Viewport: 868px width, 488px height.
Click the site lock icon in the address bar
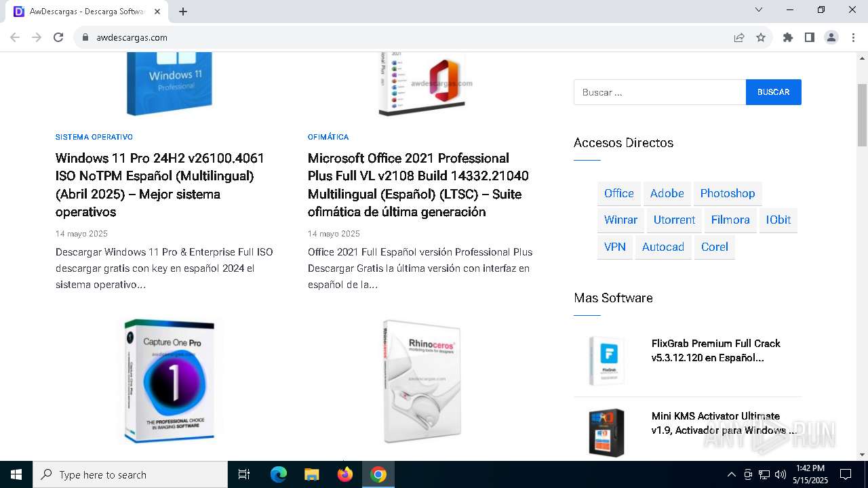[x=85, y=37]
